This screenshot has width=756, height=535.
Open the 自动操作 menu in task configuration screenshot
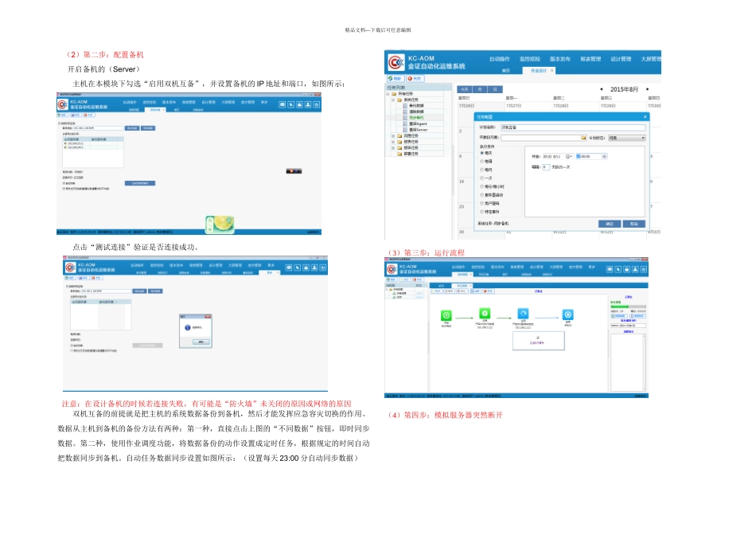tap(499, 59)
